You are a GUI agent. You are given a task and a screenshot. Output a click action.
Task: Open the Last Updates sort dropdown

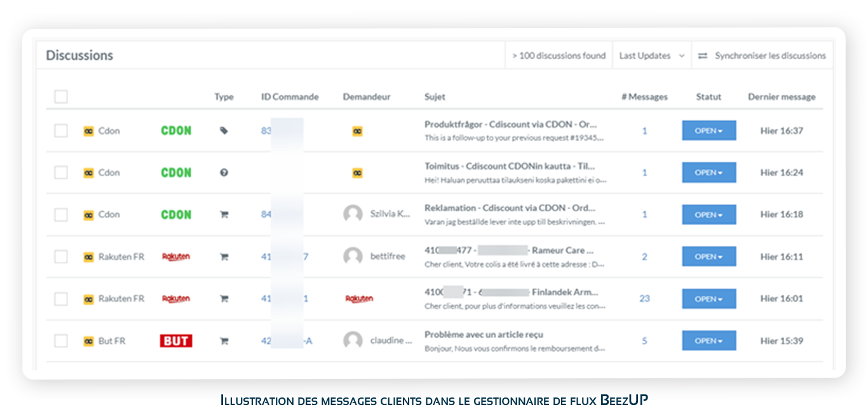point(652,56)
